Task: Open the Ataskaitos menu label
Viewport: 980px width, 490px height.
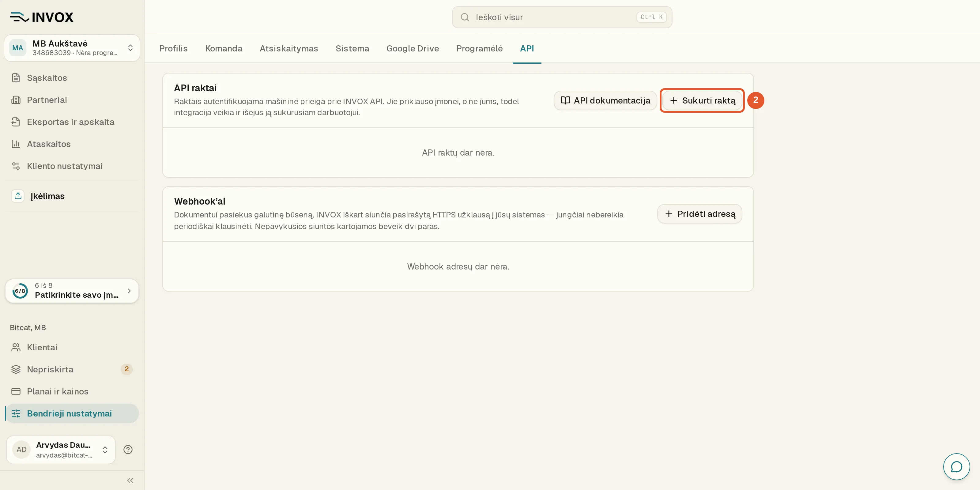Action: (49, 144)
